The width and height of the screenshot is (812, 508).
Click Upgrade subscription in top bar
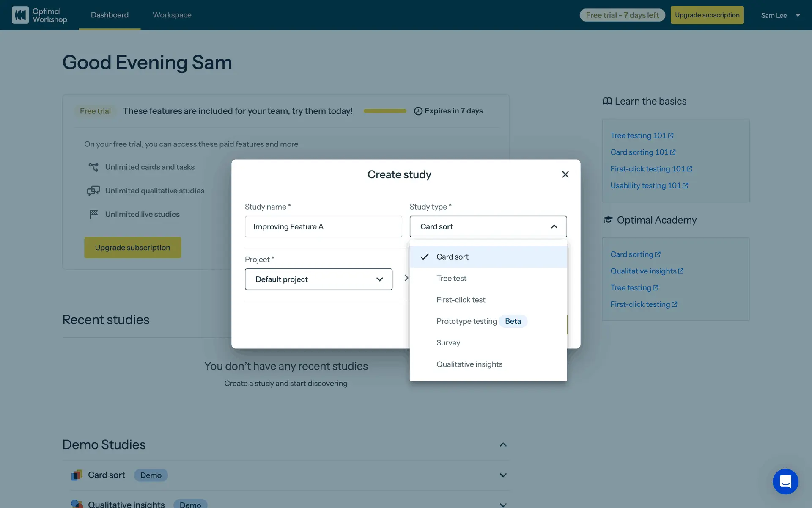click(x=707, y=15)
